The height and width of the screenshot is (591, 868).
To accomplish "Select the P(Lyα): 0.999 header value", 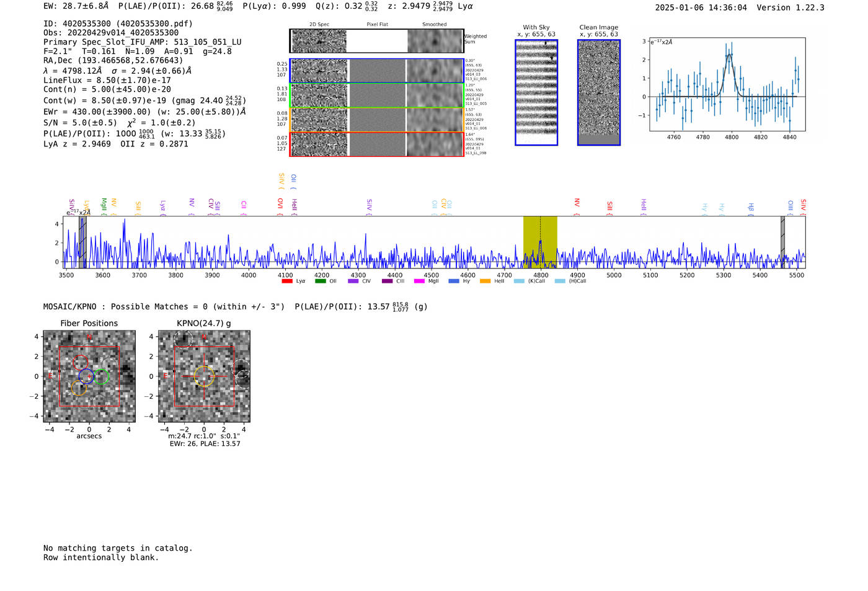I will (274, 6).
